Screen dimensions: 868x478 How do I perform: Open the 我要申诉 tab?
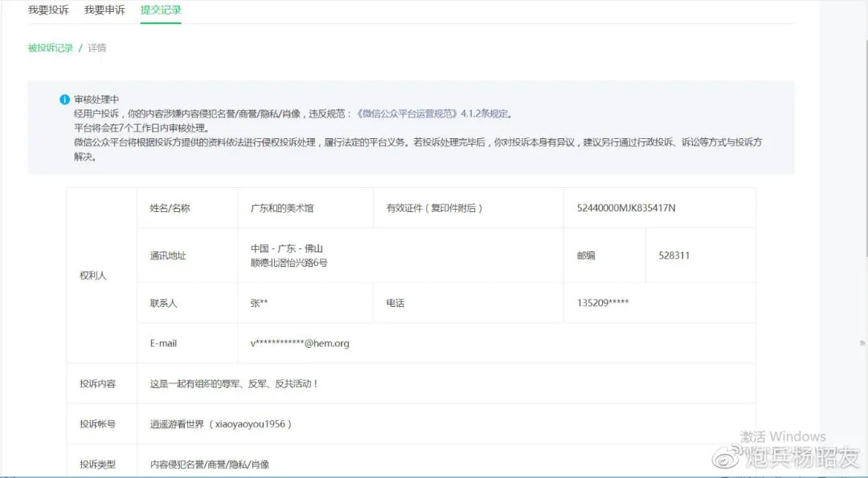tap(104, 10)
